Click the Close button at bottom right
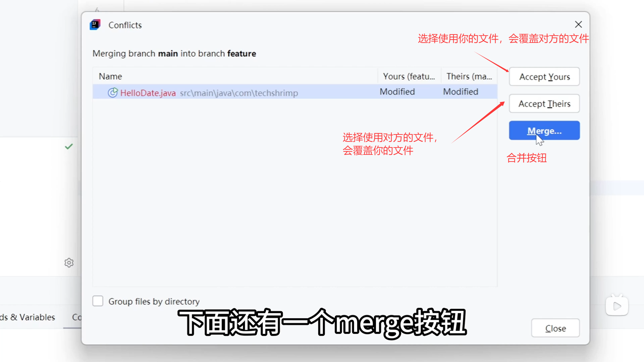Viewport: 644px width, 362px height. pyautogui.click(x=555, y=328)
